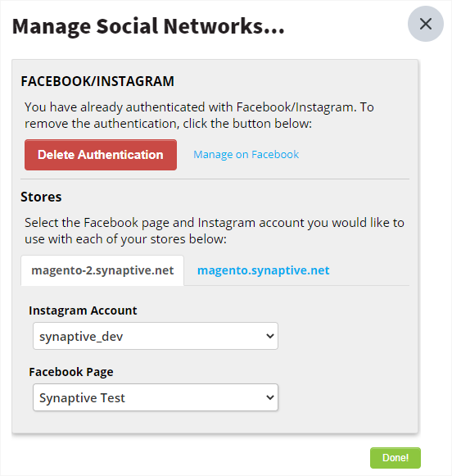Open the Facebook Page dropdown

click(x=156, y=397)
